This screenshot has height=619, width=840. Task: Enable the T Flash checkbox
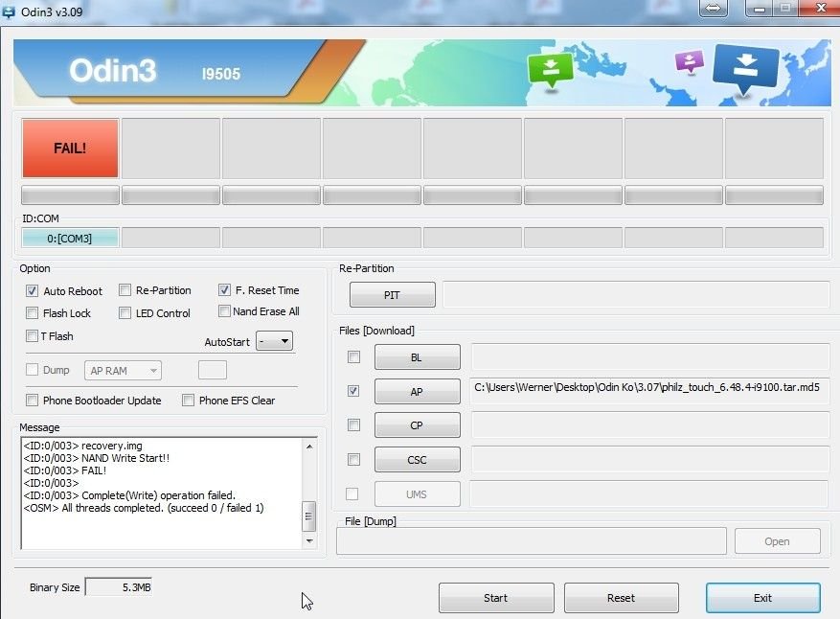click(32, 336)
